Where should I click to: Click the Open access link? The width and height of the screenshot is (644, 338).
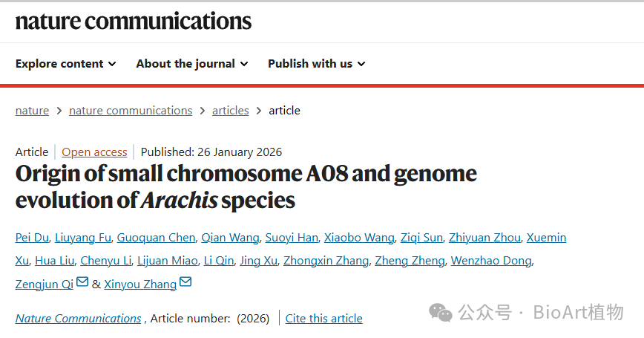pos(94,152)
